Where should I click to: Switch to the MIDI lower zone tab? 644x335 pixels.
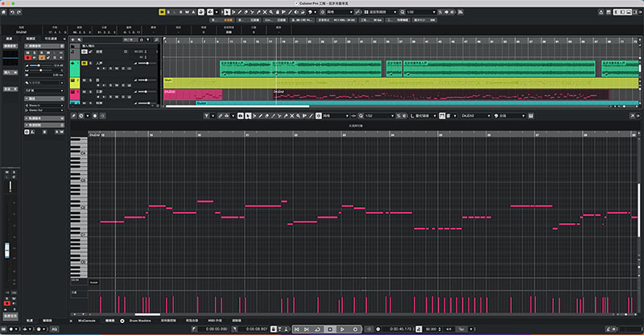click(215, 321)
